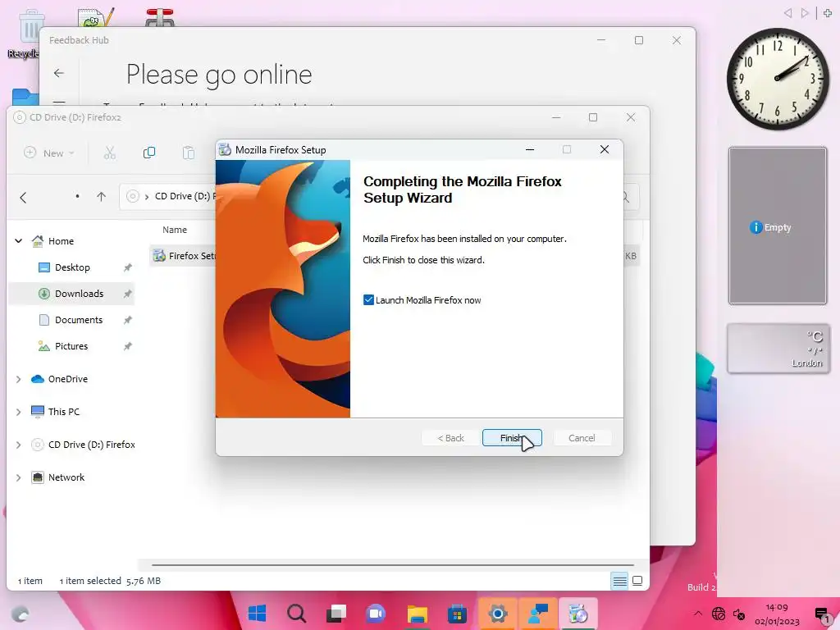Expand the OneDrive tree node

point(18,379)
